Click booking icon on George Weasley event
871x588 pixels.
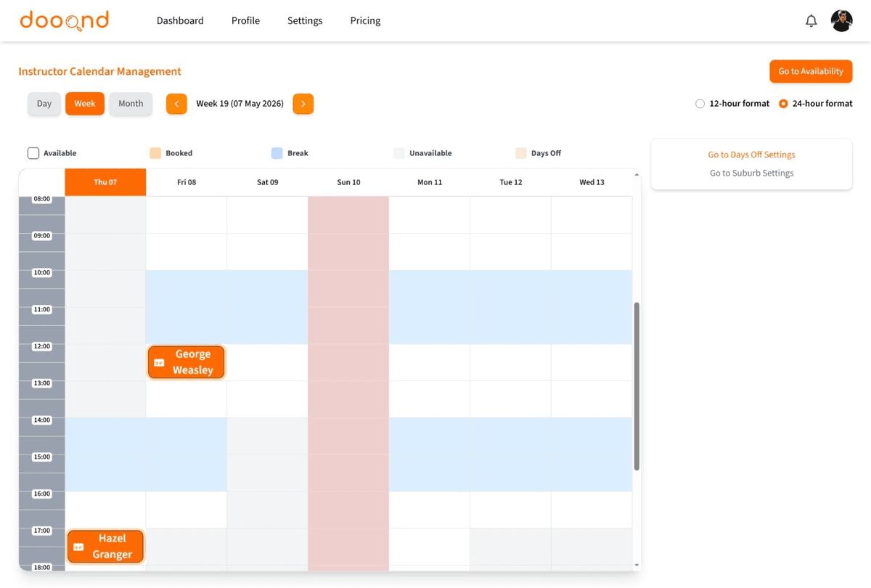160,362
